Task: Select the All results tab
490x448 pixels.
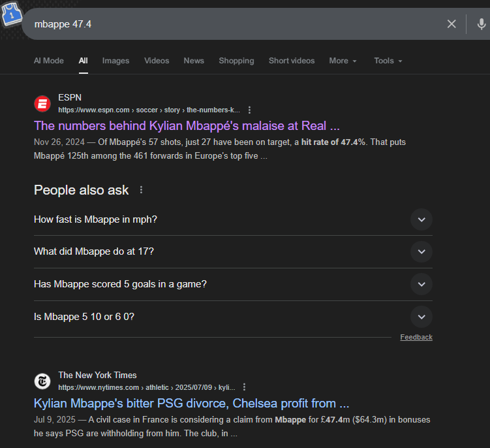Action: pos(83,61)
